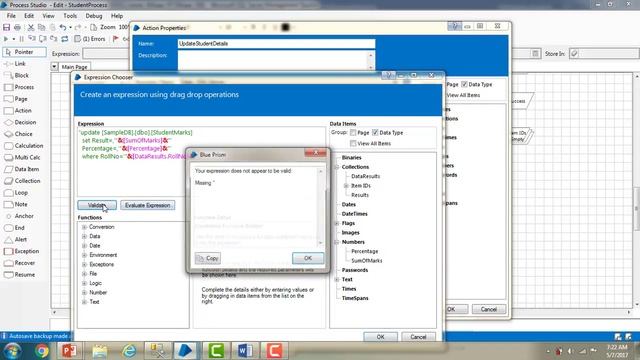Open the View menu

(x=49, y=16)
